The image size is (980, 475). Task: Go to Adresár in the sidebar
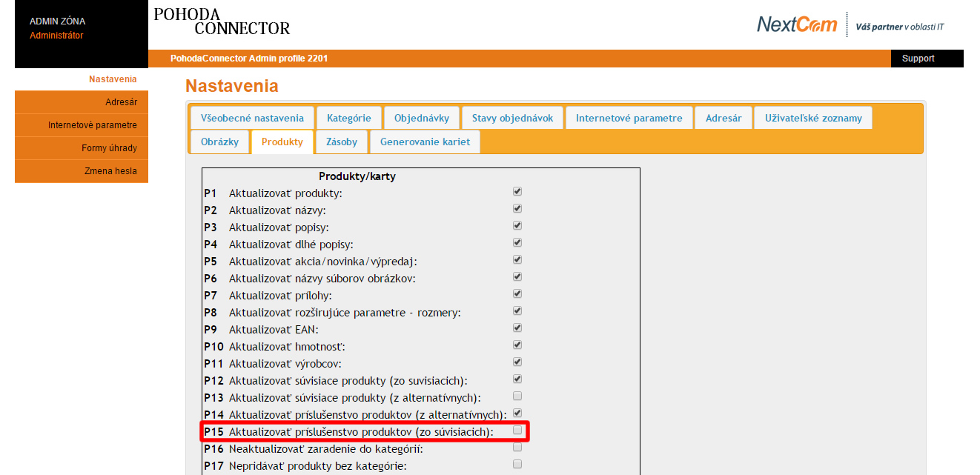tap(82, 102)
